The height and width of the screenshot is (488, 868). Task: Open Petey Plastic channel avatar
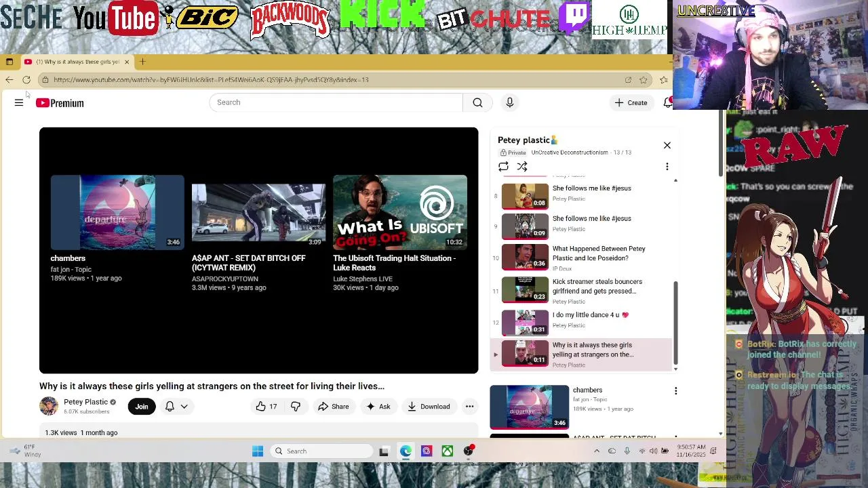pyautogui.click(x=49, y=406)
